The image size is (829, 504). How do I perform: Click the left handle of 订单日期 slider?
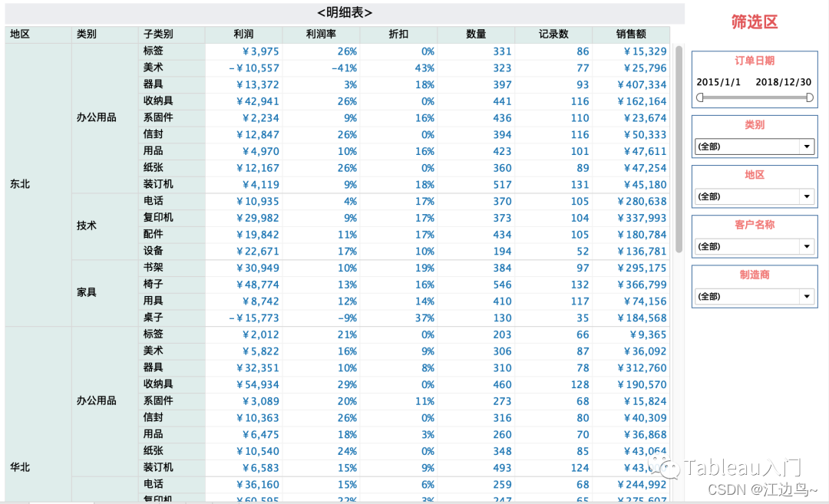700,97
